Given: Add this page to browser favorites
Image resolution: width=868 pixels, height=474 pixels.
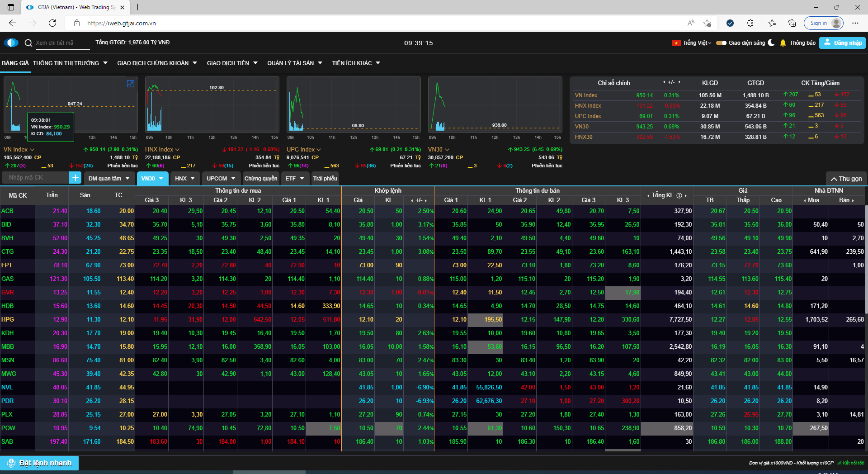Looking at the screenshot, I should click(x=707, y=23).
